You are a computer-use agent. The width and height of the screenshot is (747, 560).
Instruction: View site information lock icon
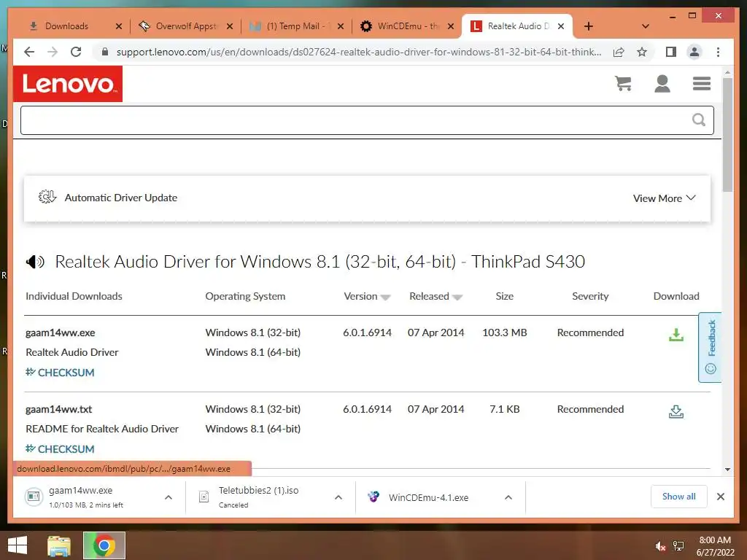[x=105, y=52]
